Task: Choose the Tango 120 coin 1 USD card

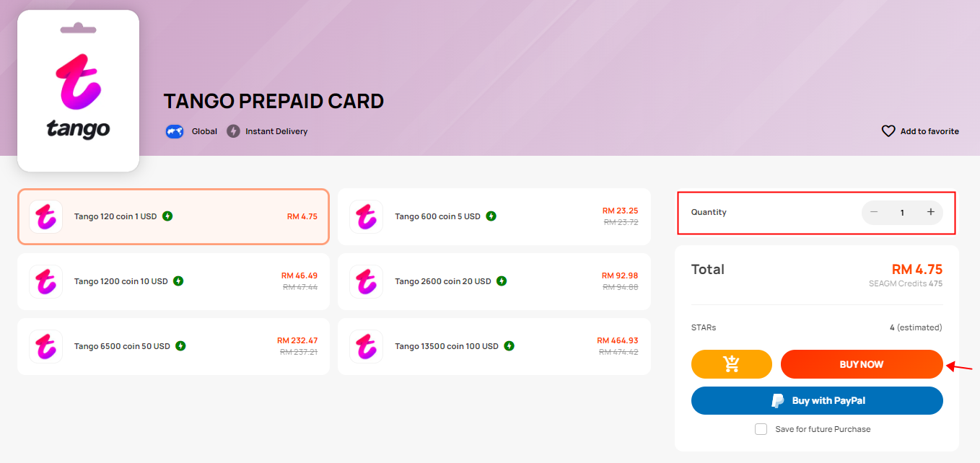Action: [173, 216]
